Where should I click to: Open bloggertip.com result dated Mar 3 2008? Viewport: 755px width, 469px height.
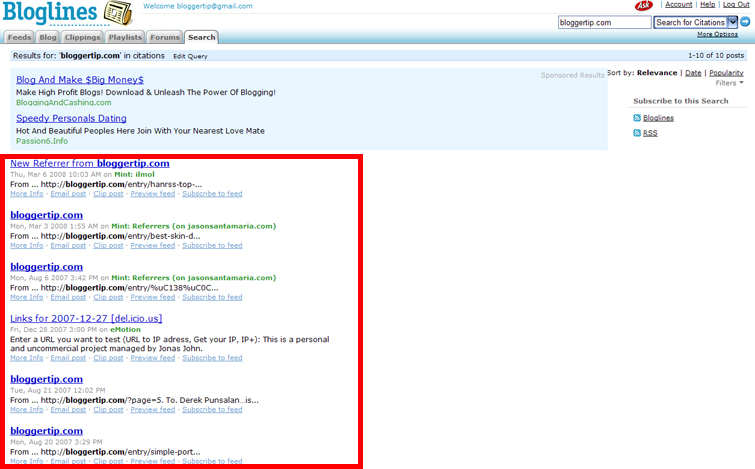[46, 215]
